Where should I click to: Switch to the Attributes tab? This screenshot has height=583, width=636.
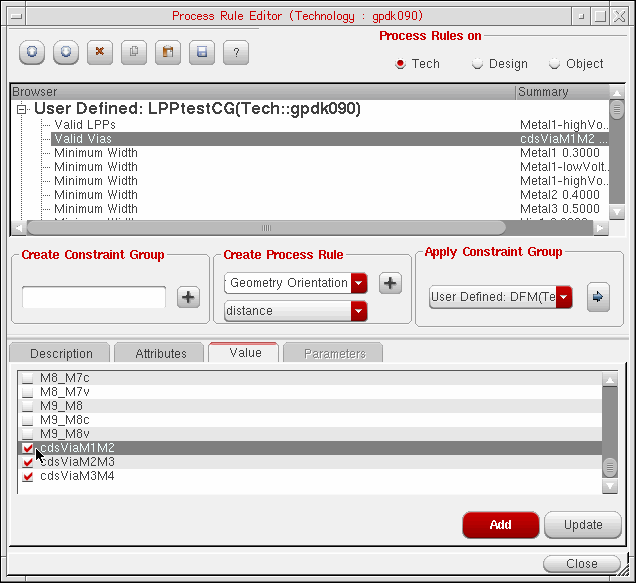pos(160,353)
